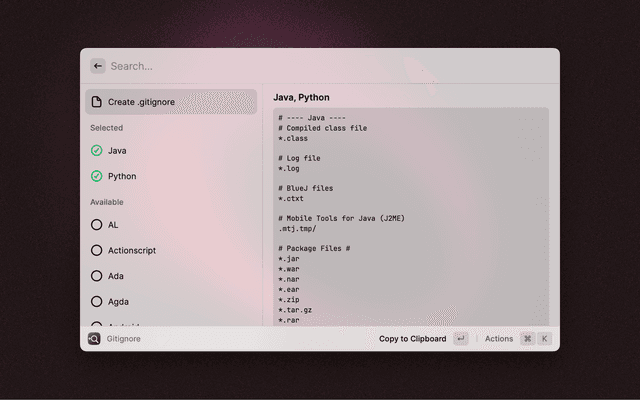Click the Gitignore label in the footer
Viewport: 640px width, 400px height.
pos(124,339)
